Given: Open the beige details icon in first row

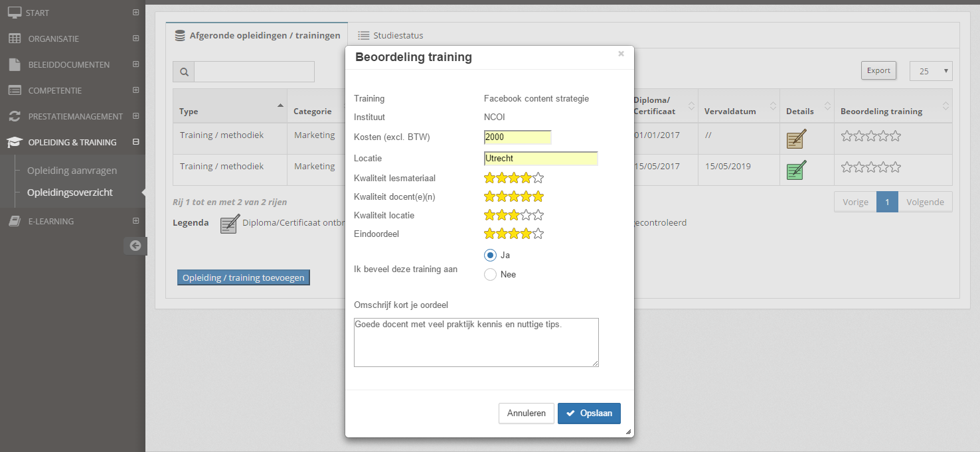Looking at the screenshot, I should coord(796,138).
